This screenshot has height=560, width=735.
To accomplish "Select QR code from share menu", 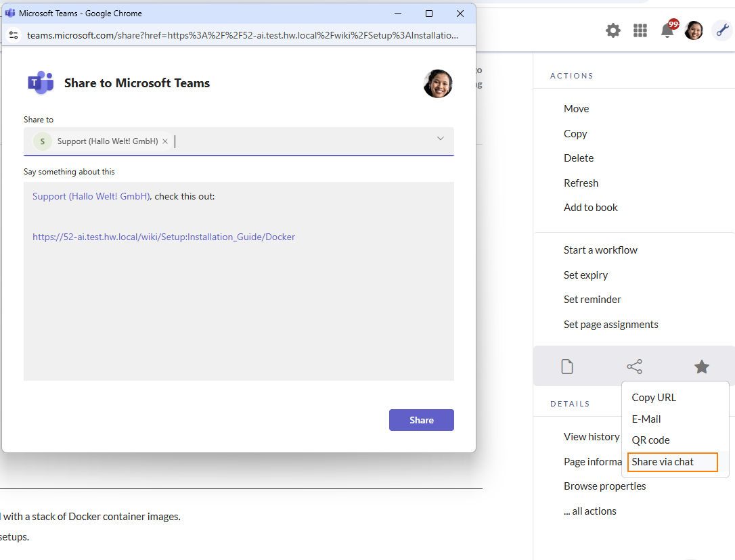I will (x=650, y=440).
